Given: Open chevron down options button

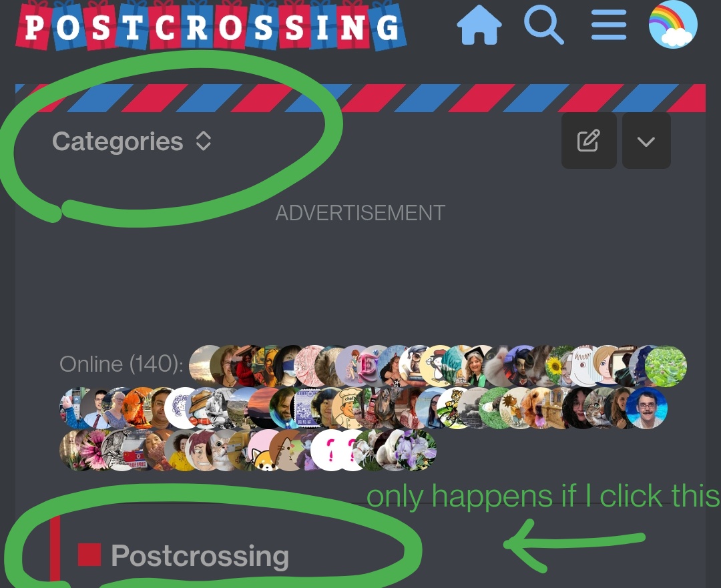Looking at the screenshot, I should click(646, 141).
